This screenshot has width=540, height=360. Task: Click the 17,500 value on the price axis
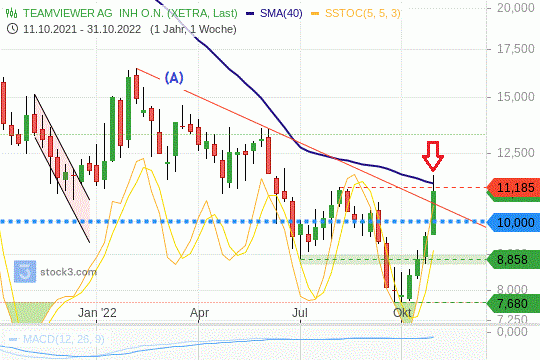[x=516, y=49]
